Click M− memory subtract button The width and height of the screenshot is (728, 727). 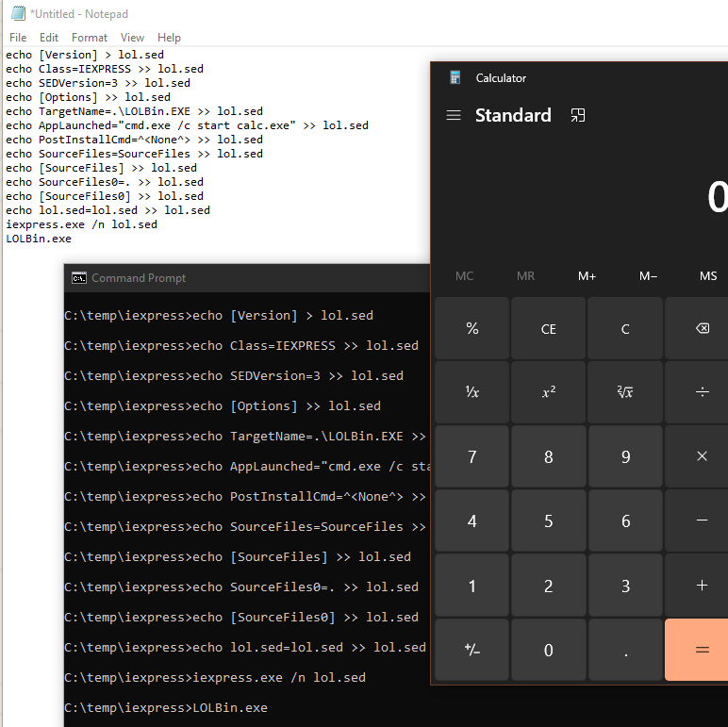648,276
